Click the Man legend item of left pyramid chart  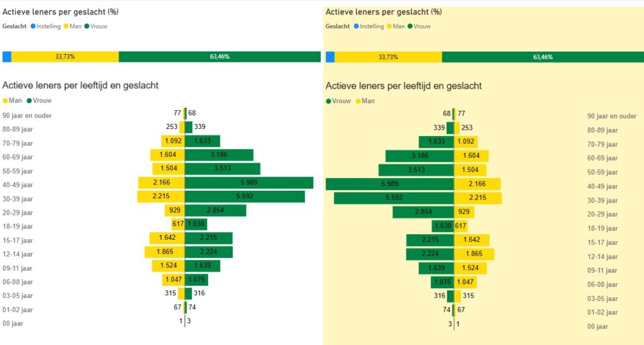(13, 100)
